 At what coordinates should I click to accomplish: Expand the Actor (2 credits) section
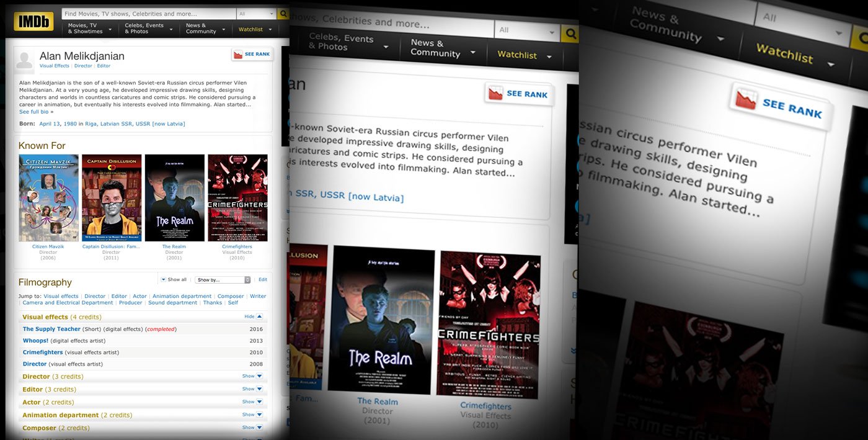(252, 402)
